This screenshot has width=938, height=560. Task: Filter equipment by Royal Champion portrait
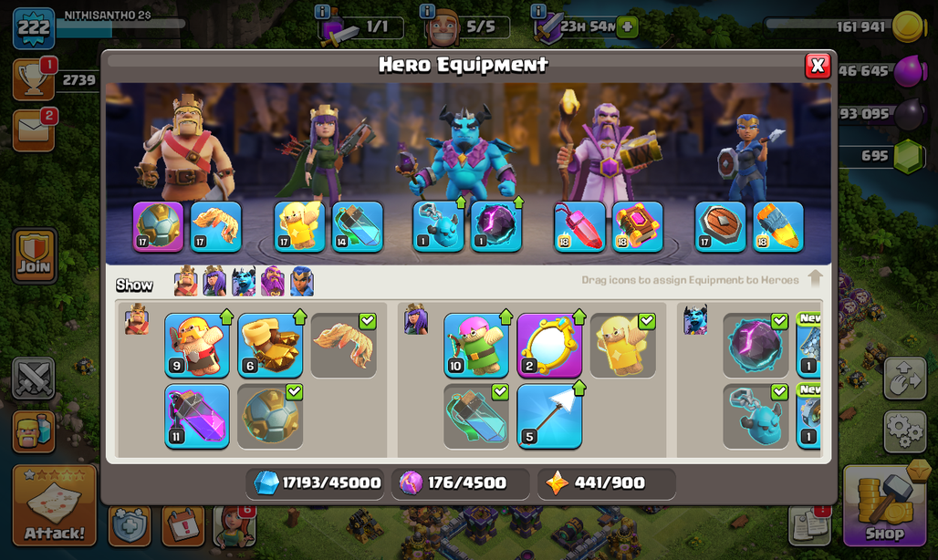pos(301,281)
